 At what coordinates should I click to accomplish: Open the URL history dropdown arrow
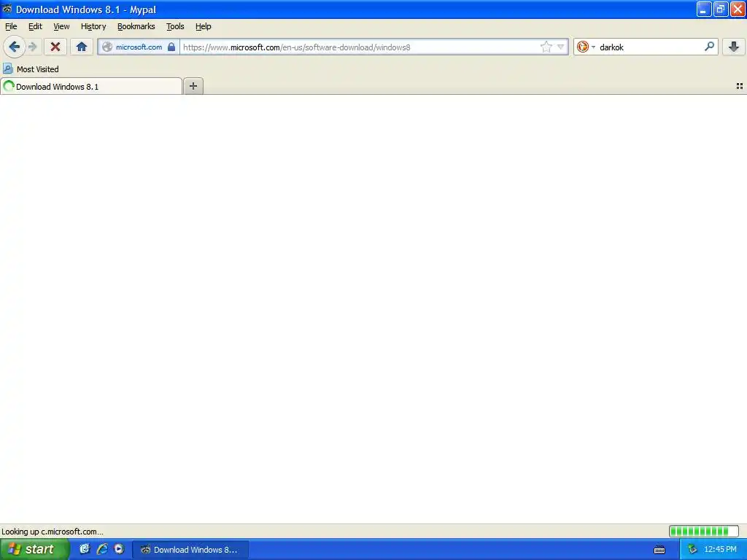pos(561,47)
